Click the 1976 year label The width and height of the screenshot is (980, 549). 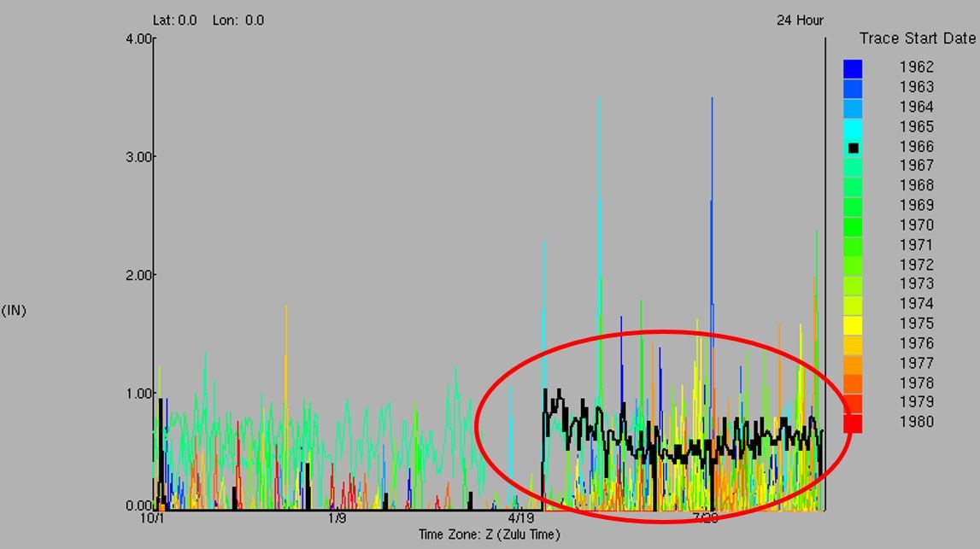916,343
